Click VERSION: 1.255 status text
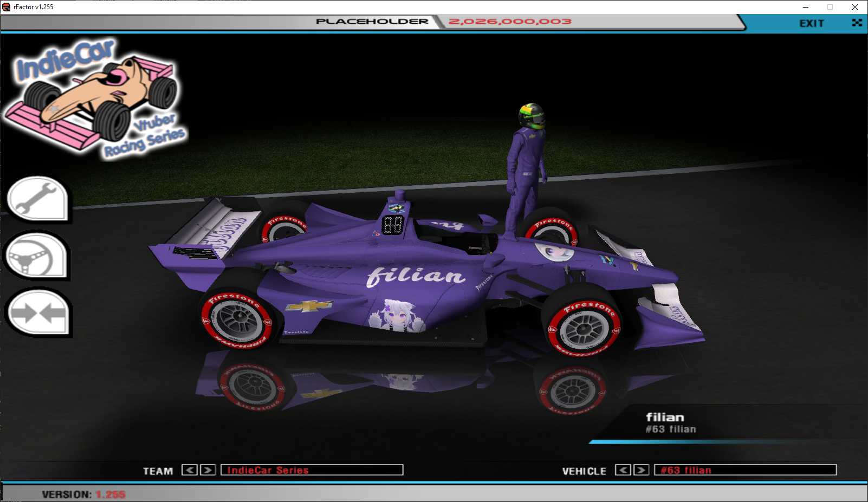Screen dimensions: 868x502 point(83,494)
